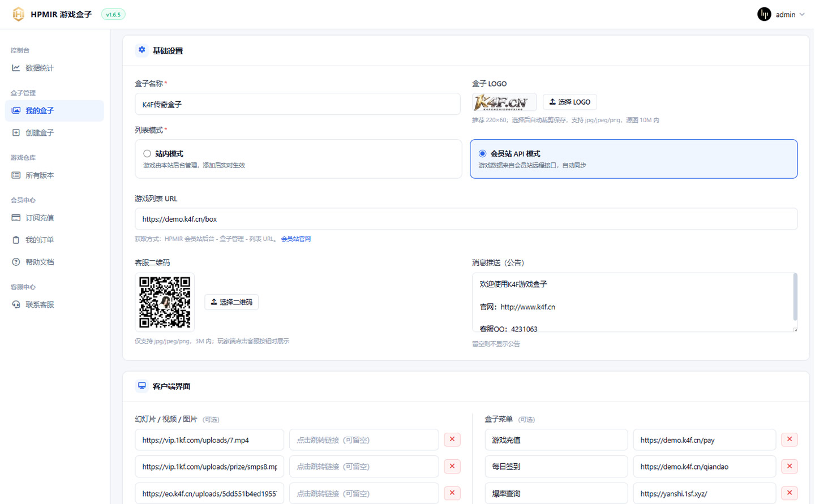The width and height of the screenshot is (815, 504).
Task: Open 数据统计 from the sidebar
Action: pos(54,68)
